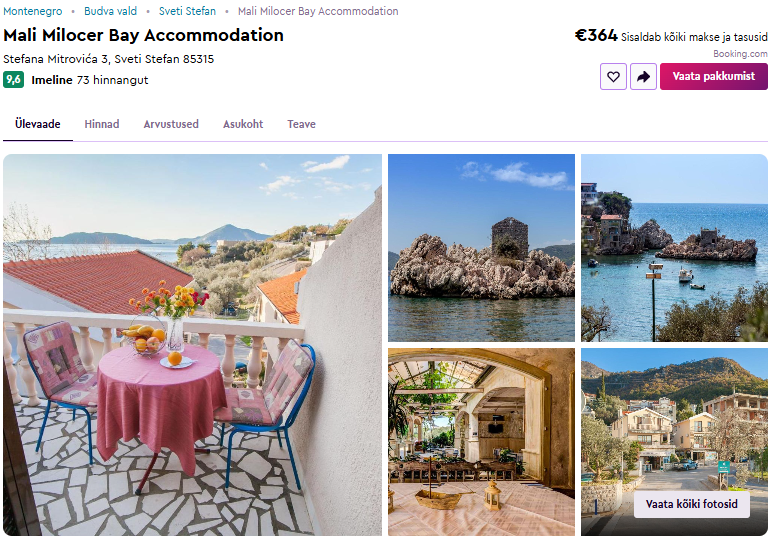Switch to the Hinnad tab

point(102,124)
